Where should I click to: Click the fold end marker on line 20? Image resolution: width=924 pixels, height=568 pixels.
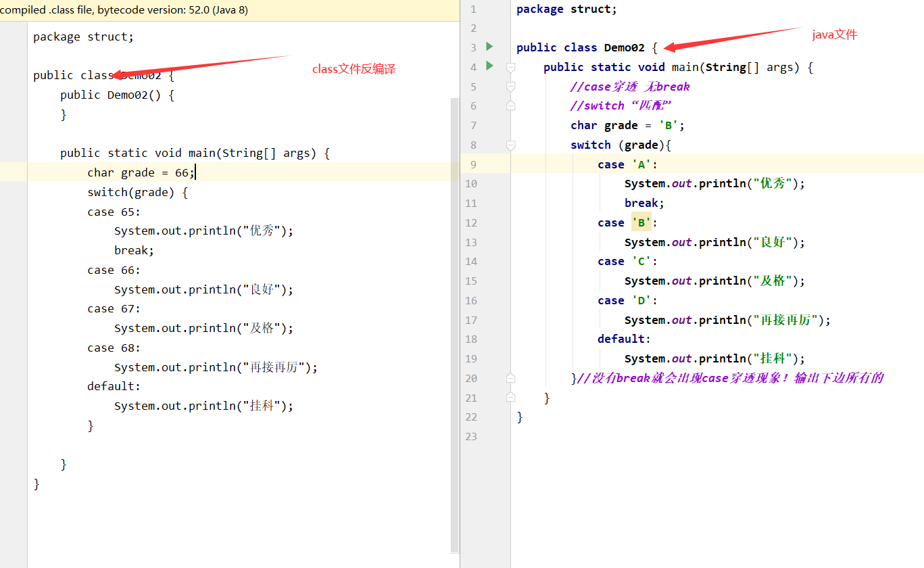(511, 378)
